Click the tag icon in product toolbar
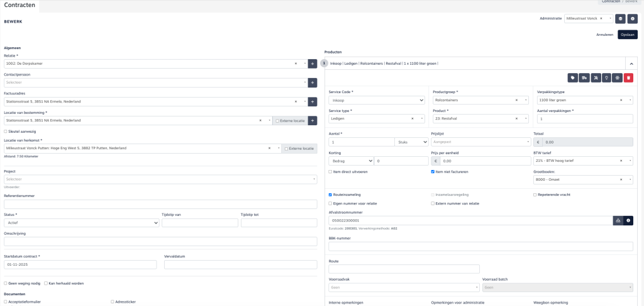 572,77
